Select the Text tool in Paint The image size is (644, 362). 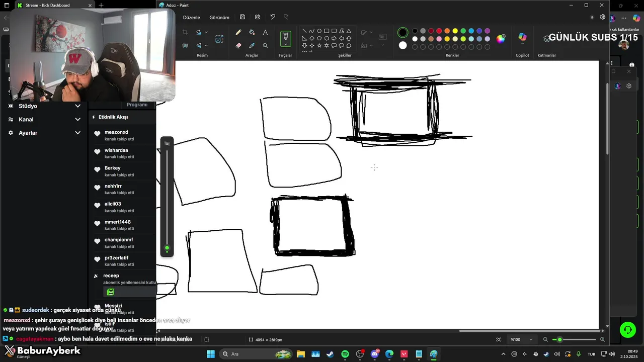click(x=265, y=32)
